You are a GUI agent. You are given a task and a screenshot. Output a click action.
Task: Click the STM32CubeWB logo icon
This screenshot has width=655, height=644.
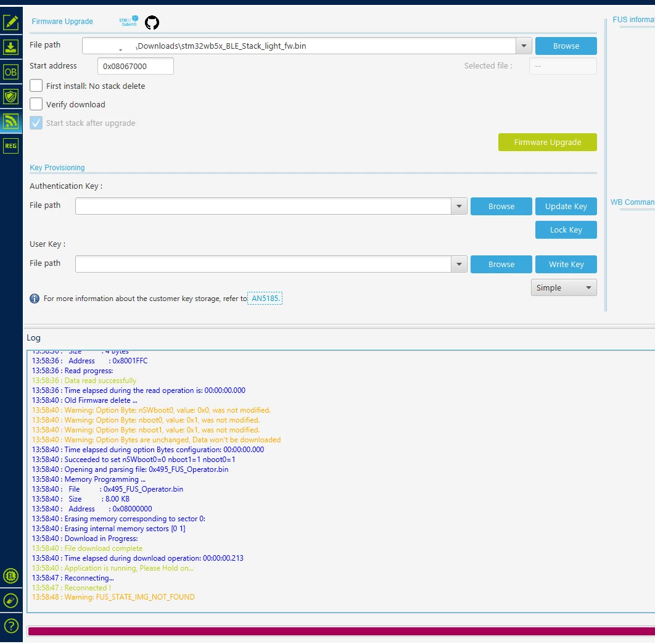coord(129,22)
